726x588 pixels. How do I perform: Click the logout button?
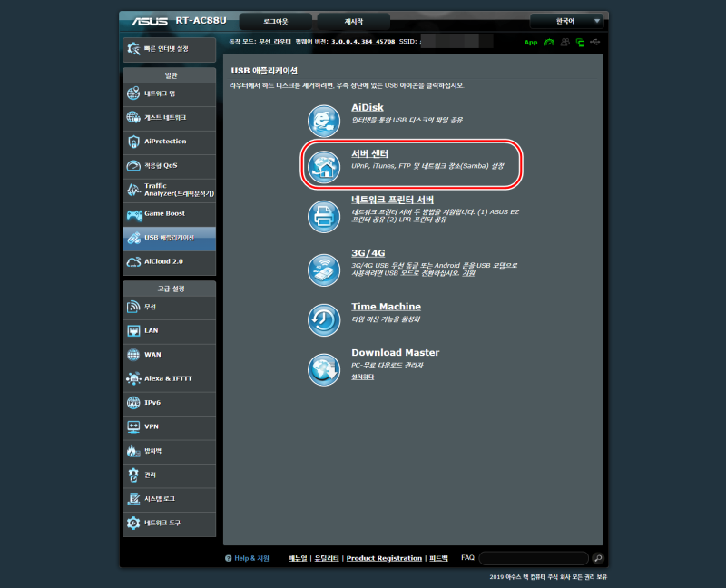[276, 21]
